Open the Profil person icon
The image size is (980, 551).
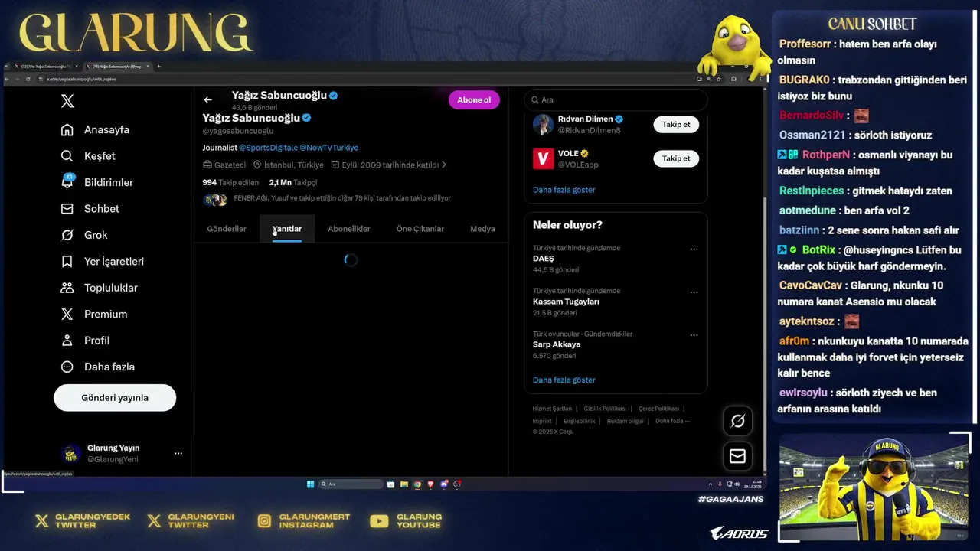67,341
